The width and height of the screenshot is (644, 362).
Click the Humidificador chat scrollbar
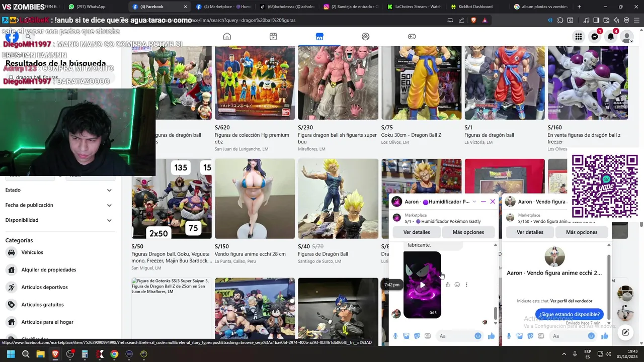tap(496, 313)
